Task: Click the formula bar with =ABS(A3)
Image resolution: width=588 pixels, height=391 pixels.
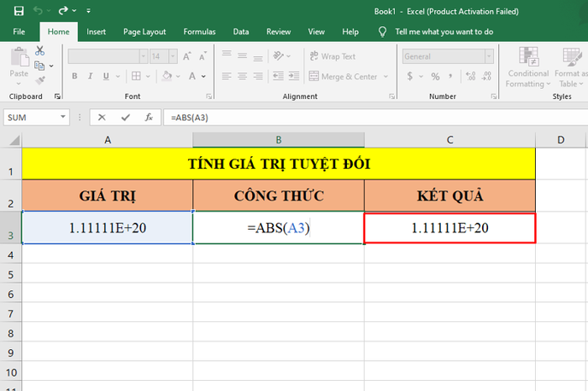Action: click(375, 117)
